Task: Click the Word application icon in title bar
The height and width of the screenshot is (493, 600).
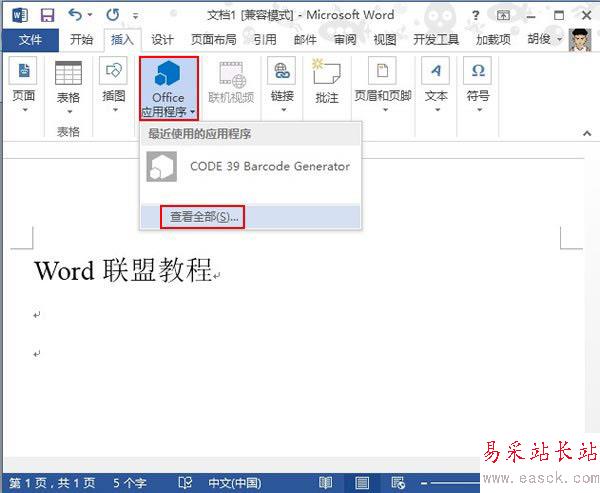Action: click(x=20, y=15)
